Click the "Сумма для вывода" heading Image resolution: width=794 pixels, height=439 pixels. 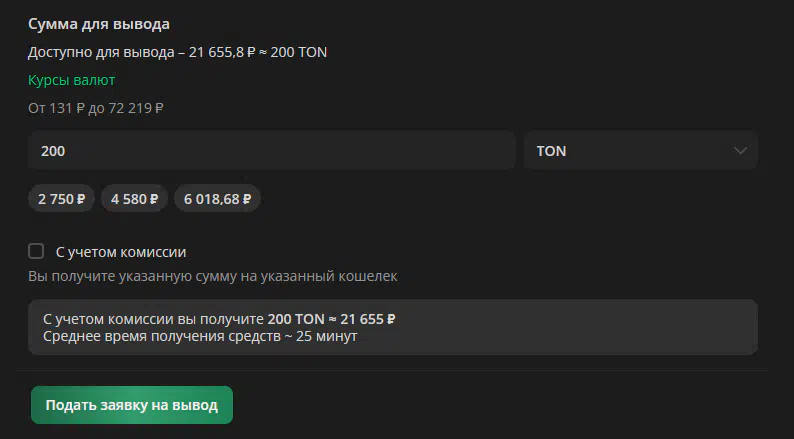pos(99,23)
